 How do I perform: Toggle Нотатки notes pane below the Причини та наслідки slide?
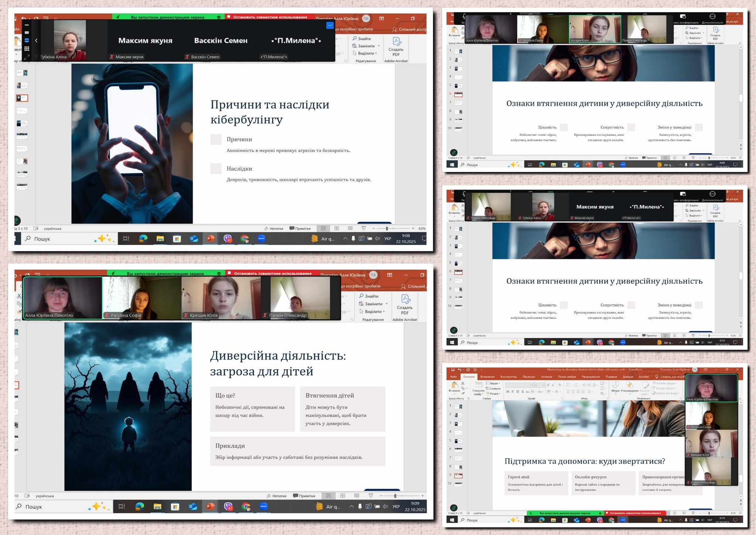(274, 229)
